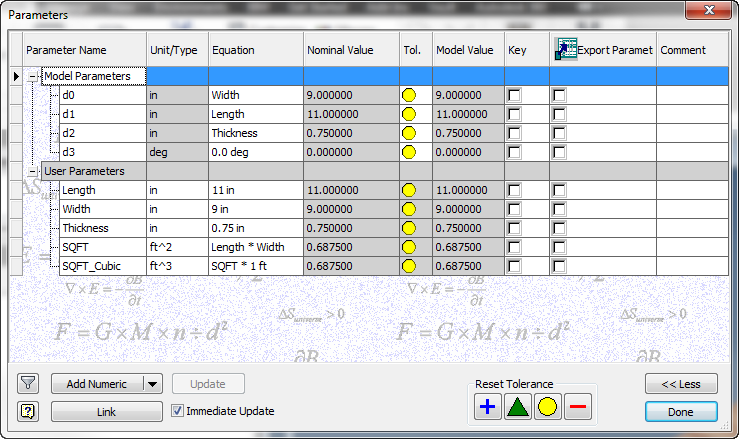Click the Unit/Type column header
The width and height of the screenshot is (739, 439).
178,50
